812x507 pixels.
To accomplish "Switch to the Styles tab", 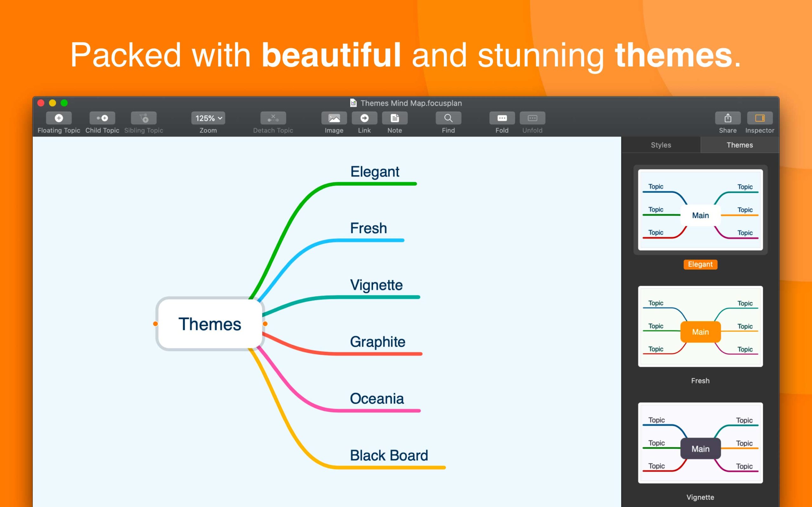I will (661, 145).
